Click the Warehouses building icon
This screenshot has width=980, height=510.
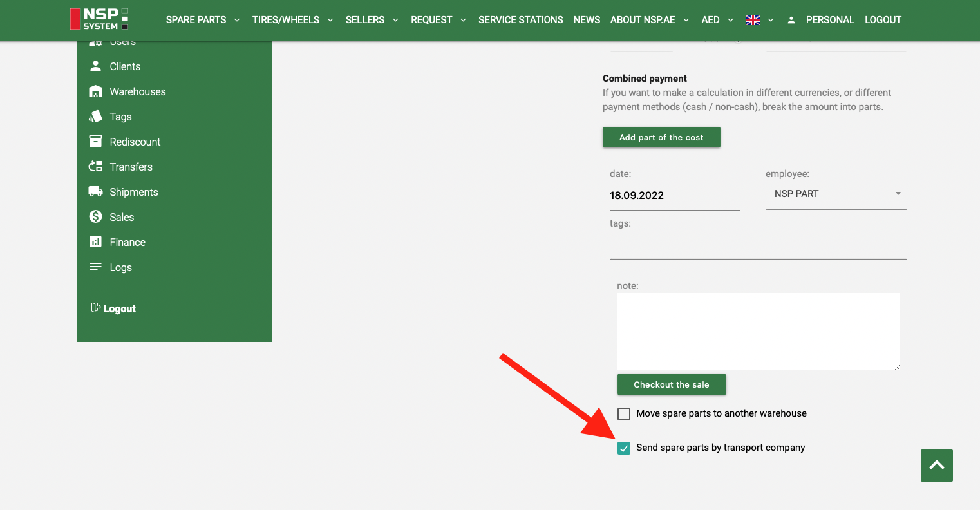(x=95, y=91)
